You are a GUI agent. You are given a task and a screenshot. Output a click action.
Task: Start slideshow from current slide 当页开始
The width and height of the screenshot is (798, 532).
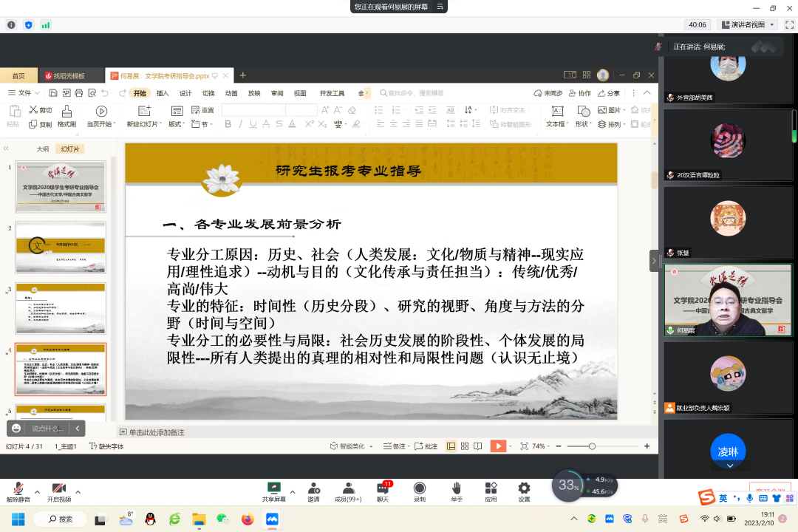100,117
